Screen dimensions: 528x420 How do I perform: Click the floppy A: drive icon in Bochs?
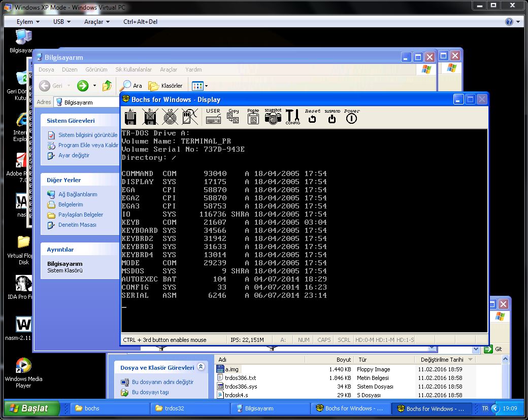pos(130,117)
